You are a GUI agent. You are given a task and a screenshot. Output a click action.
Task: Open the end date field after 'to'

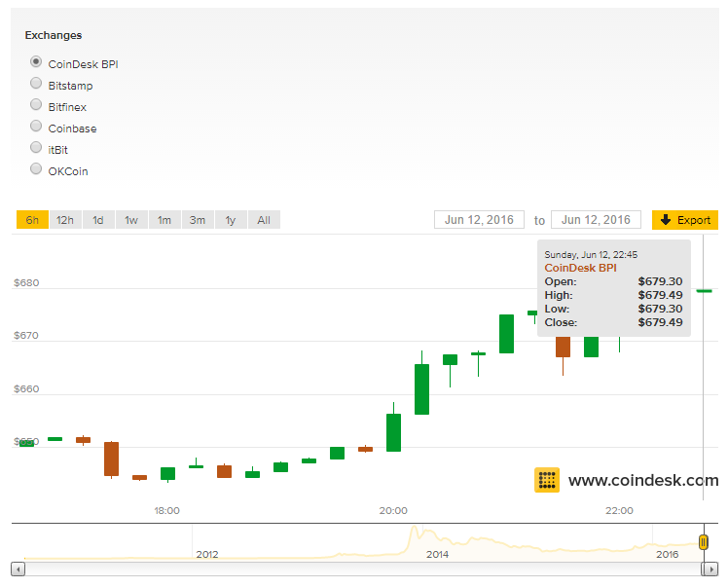(x=597, y=220)
